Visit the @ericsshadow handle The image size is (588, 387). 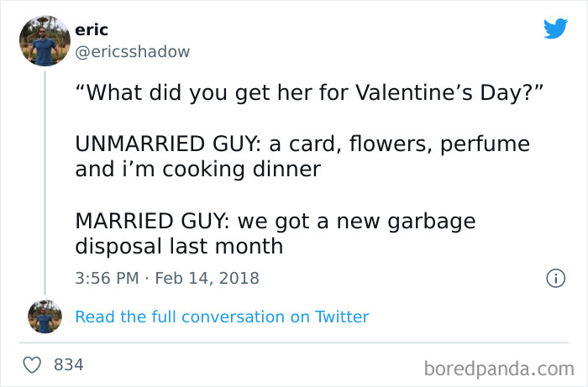coord(133,51)
